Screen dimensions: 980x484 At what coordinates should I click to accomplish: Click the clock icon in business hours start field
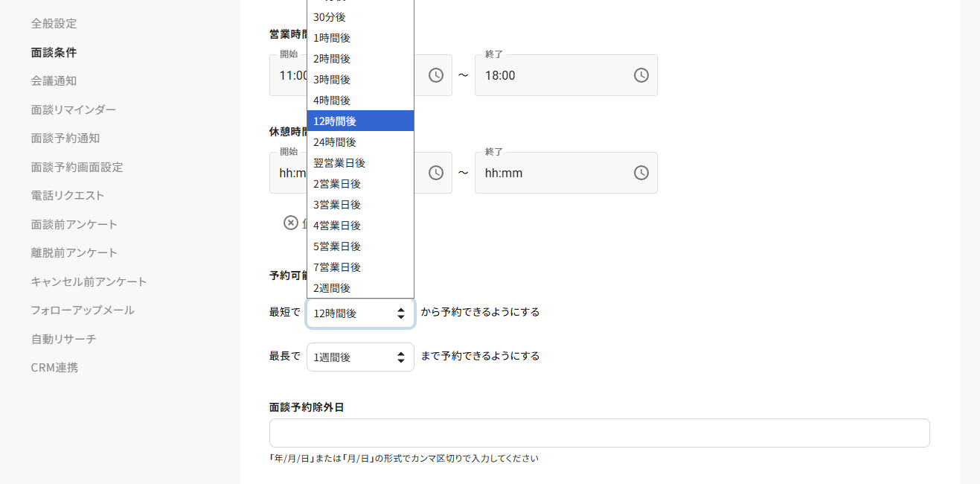tap(436, 75)
